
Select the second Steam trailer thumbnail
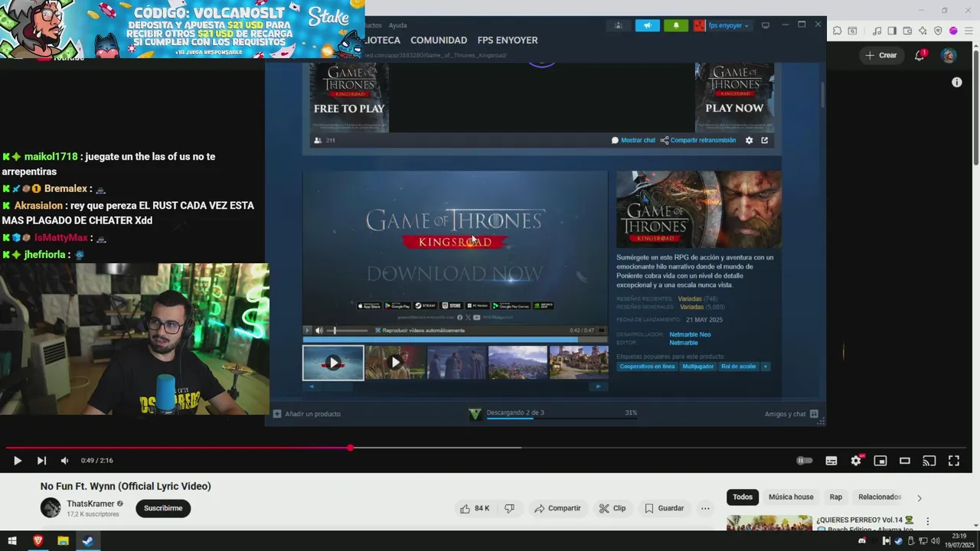[395, 363]
